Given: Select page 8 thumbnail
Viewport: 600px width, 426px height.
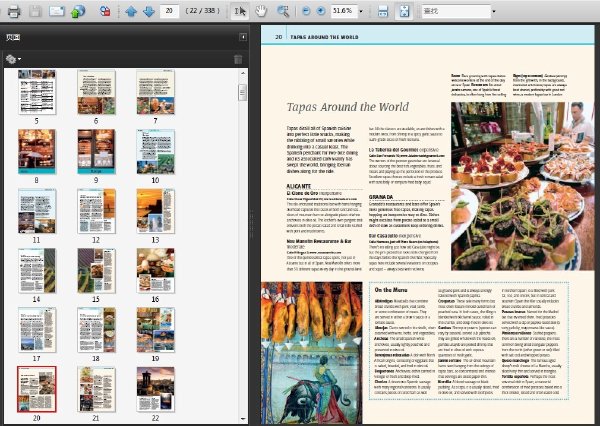Looking at the screenshot, I should pyautogui.click(x=37, y=152).
